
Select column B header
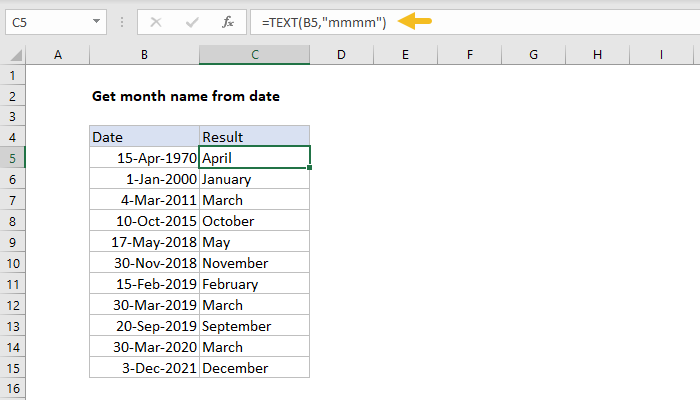(144, 54)
